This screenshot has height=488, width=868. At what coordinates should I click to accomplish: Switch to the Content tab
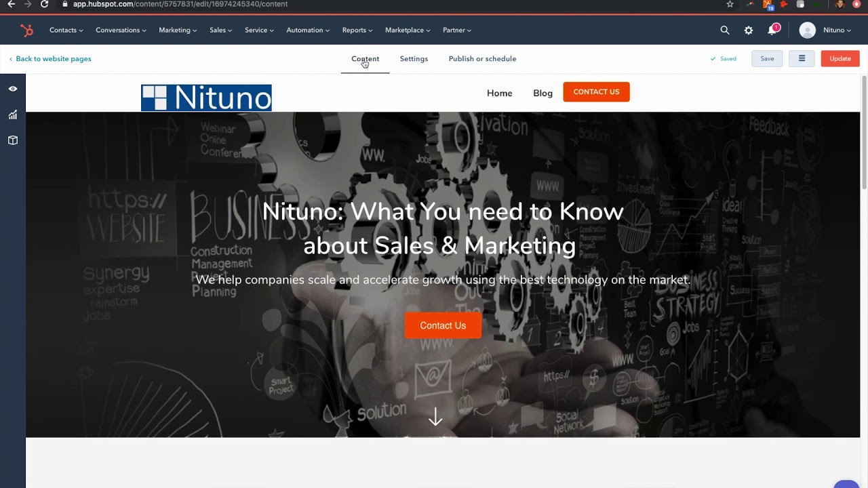(365, 58)
